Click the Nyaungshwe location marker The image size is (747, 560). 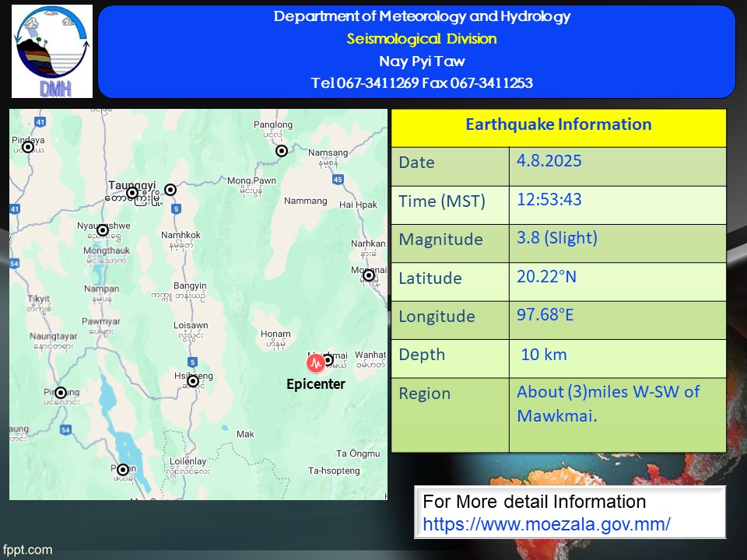coord(102,229)
